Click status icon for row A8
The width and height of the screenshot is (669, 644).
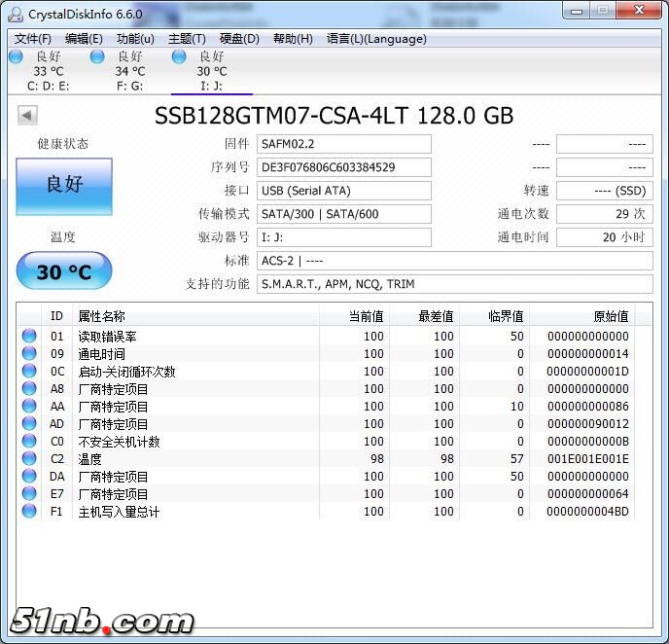[x=29, y=388]
